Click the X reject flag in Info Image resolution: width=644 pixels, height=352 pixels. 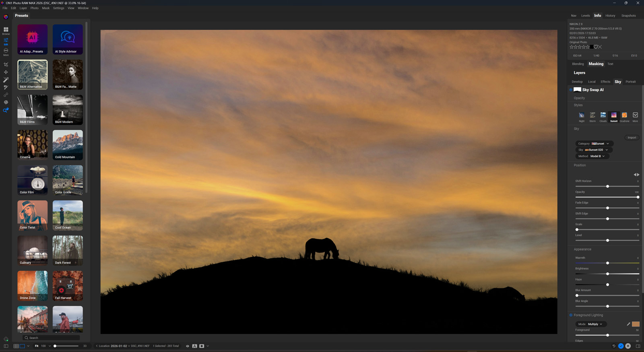[600, 47]
